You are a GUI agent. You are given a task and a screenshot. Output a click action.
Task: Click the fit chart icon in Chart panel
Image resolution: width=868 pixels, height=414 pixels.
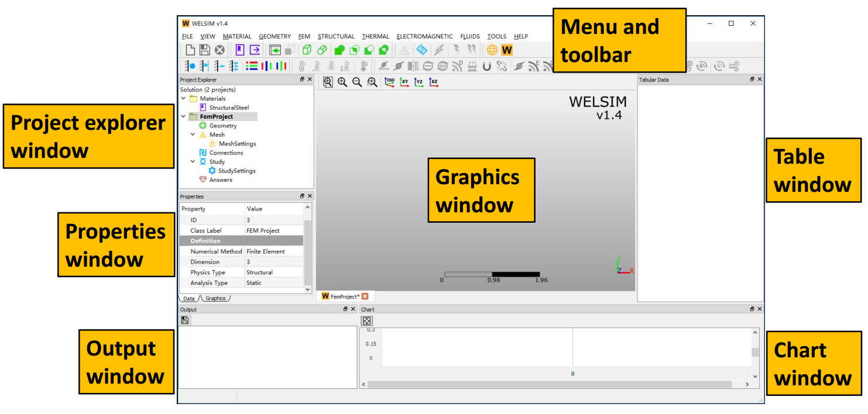coord(366,320)
